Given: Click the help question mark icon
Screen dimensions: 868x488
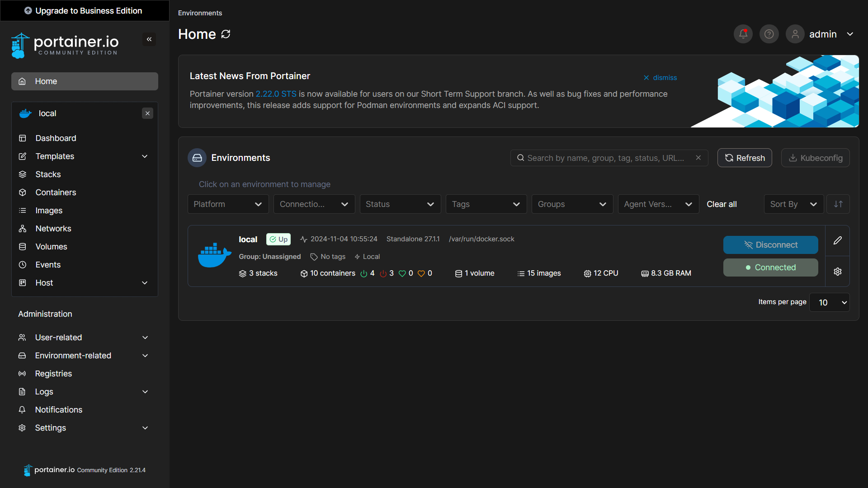Looking at the screenshot, I should [x=769, y=34].
